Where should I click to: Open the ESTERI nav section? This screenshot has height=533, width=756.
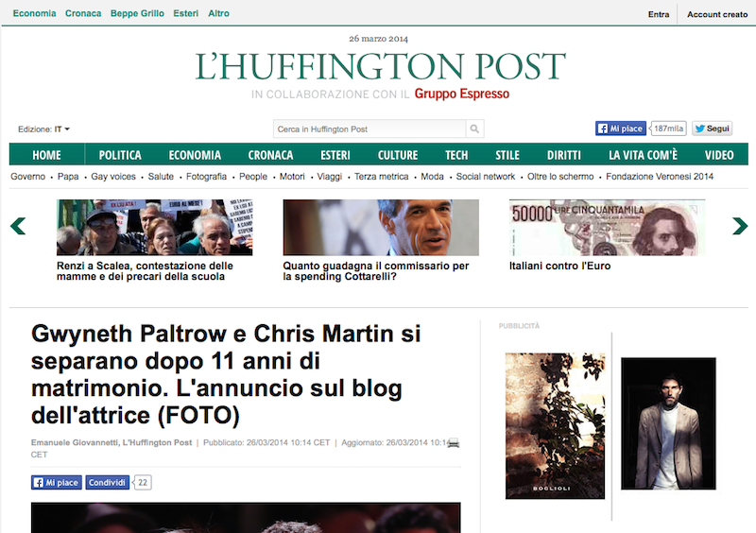(x=335, y=155)
